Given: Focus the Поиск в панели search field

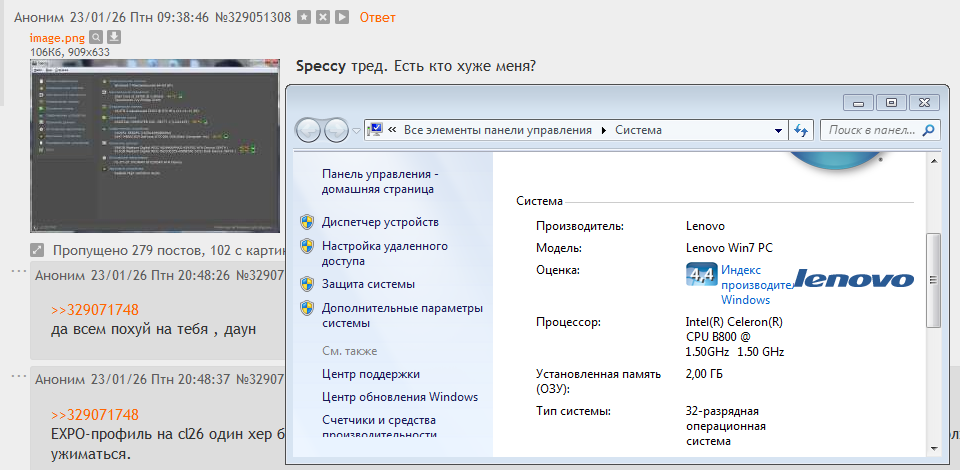Looking at the screenshot, I should tap(871, 130).
